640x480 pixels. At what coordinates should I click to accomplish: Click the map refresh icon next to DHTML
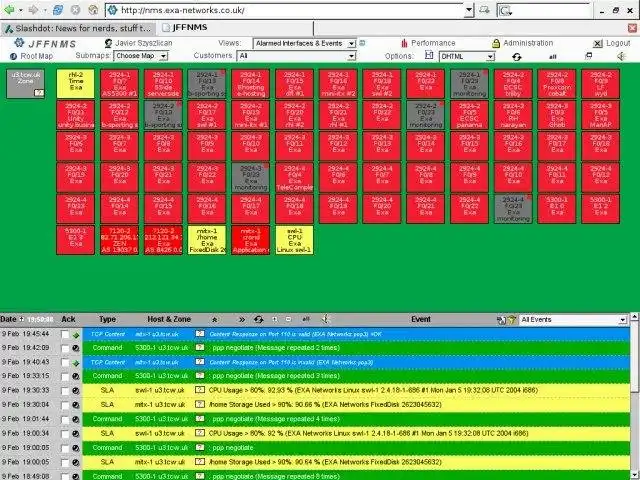pyautogui.click(x=517, y=57)
